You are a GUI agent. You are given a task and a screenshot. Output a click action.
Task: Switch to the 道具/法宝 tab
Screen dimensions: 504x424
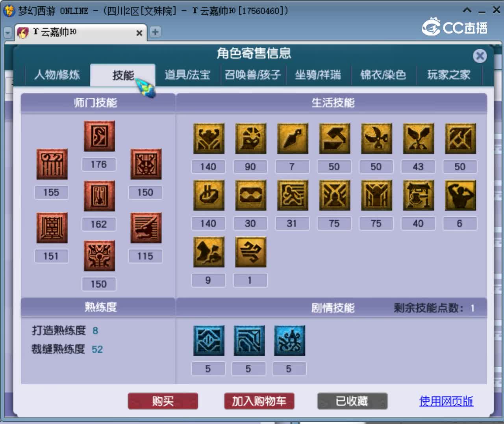[187, 75]
